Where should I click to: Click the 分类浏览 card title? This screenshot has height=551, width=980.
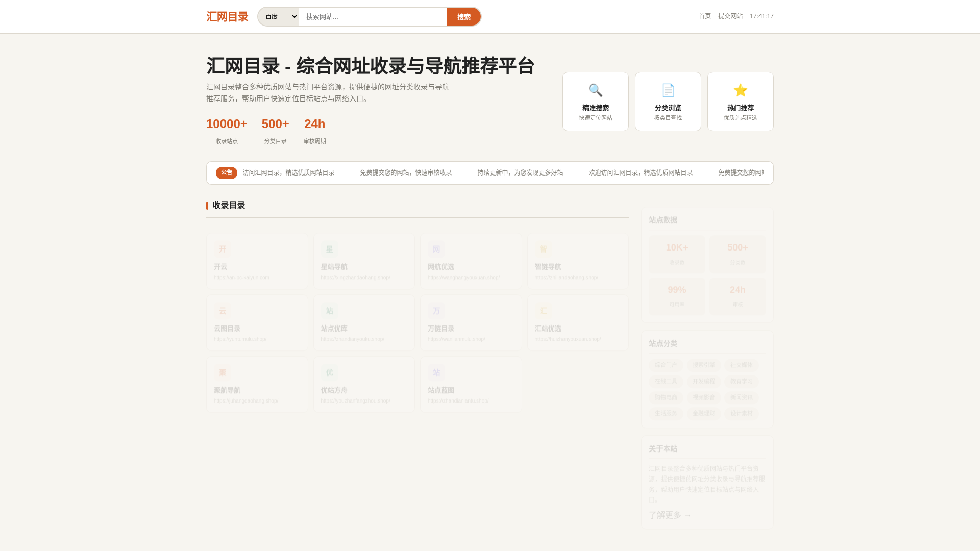pos(668,108)
